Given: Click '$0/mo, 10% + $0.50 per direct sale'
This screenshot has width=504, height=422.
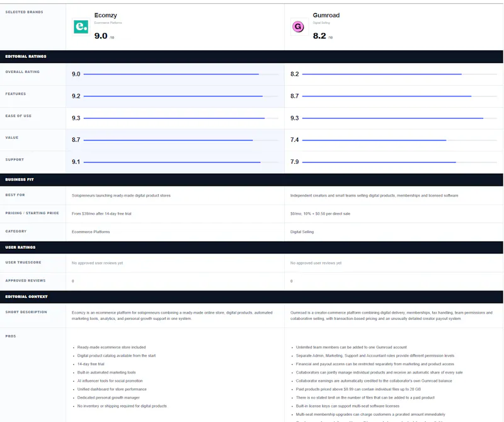Looking at the screenshot, I should point(320,214).
